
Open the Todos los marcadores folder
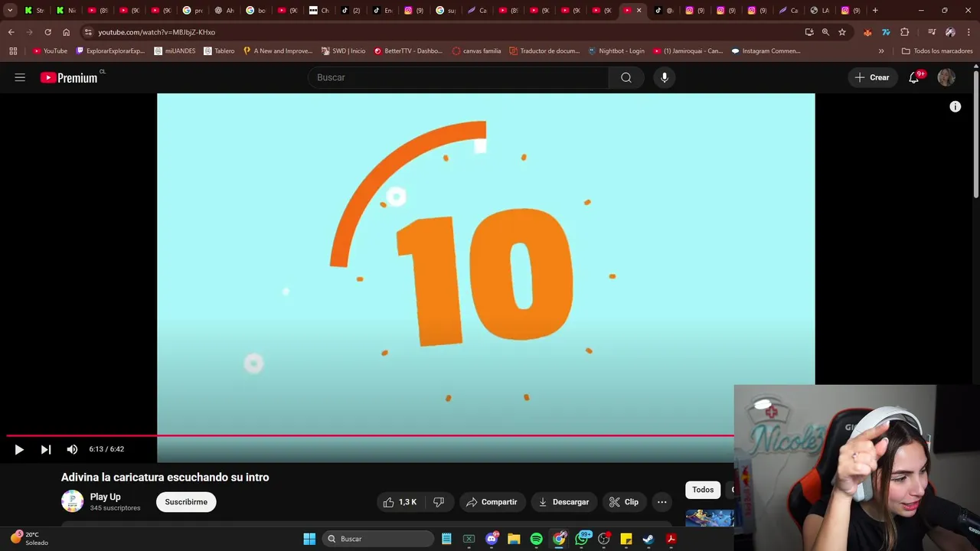937,51
